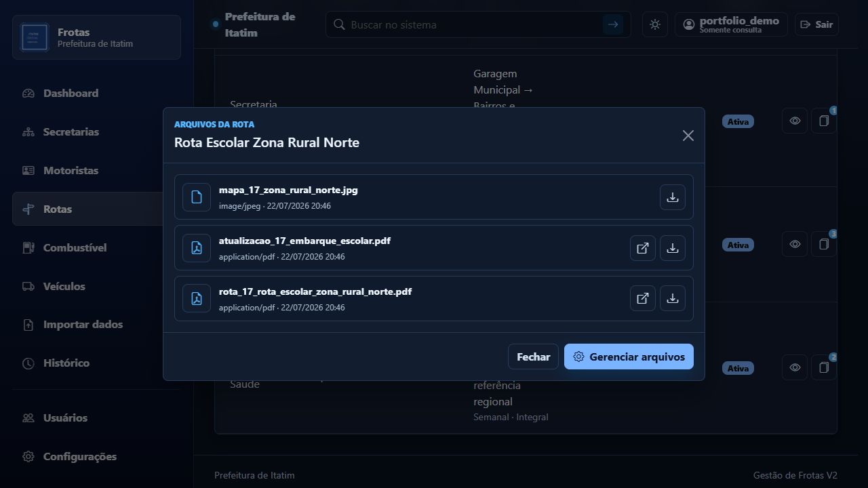Viewport: 868px width, 488px height.
Task: Download rota_17_rota_escolar_zona_rural_norte.pdf file
Action: click(673, 298)
